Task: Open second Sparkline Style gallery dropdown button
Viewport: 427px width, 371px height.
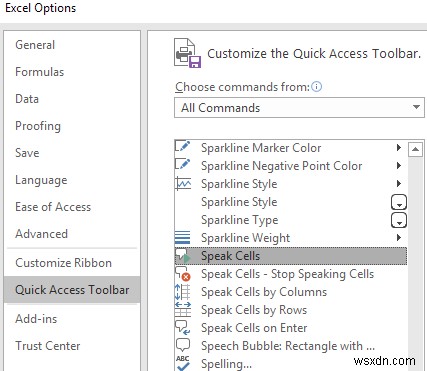Action: click(399, 202)
